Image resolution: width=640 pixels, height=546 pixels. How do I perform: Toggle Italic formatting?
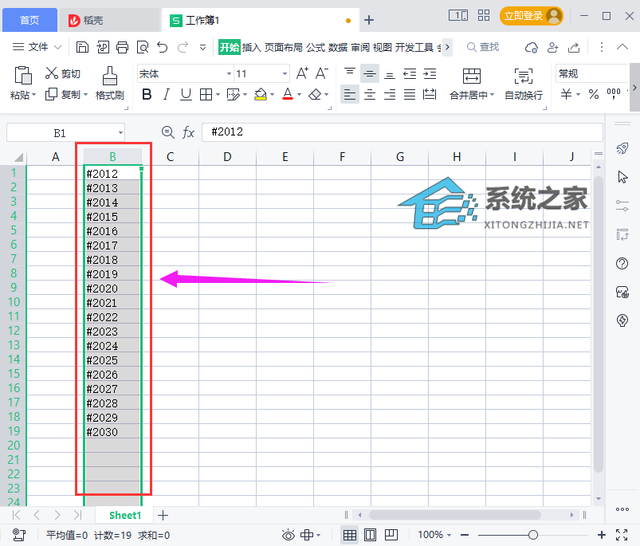pyautogui.click(x=166, y=95)
